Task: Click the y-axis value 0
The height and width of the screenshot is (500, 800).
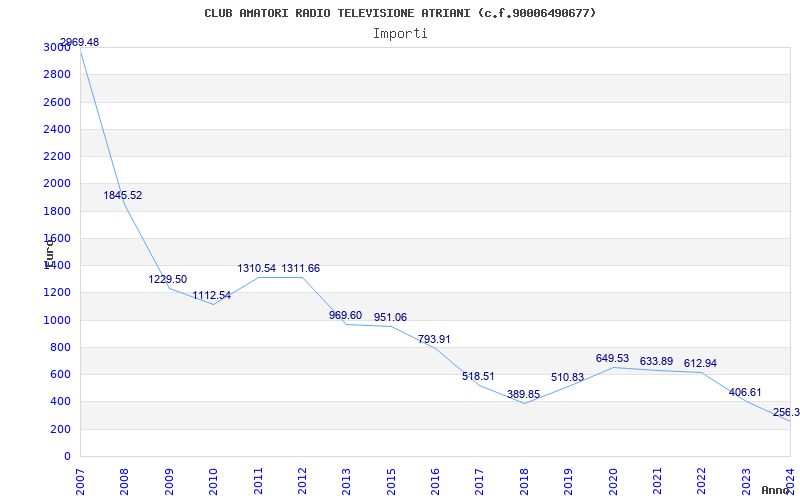Action: click(67, 457)
